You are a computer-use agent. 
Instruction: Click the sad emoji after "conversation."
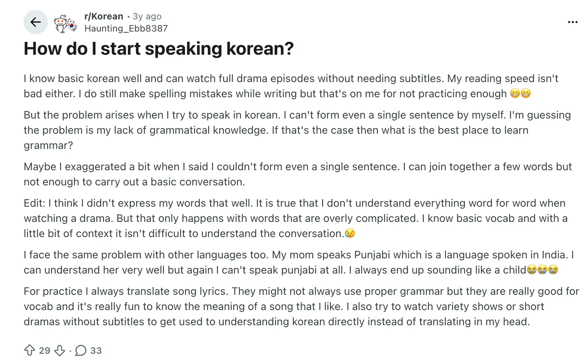[x=350, y=233]
